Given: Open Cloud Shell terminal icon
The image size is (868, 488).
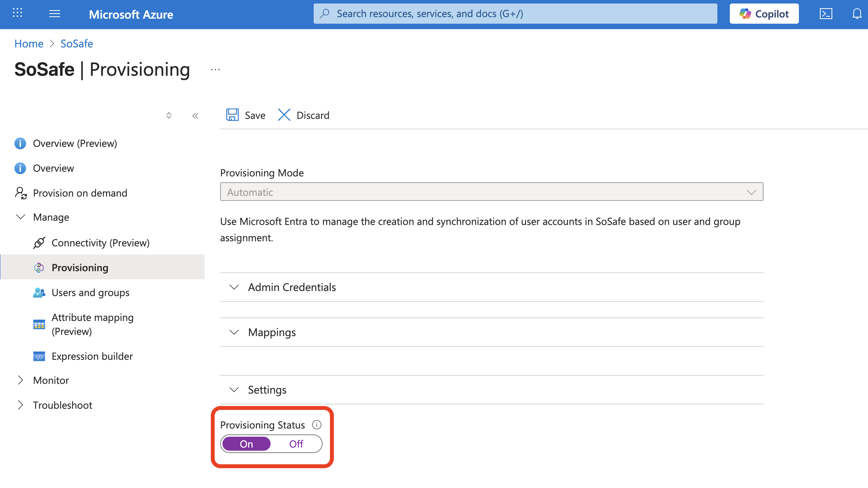Looking at the screenshot, I should pos(826,14).
